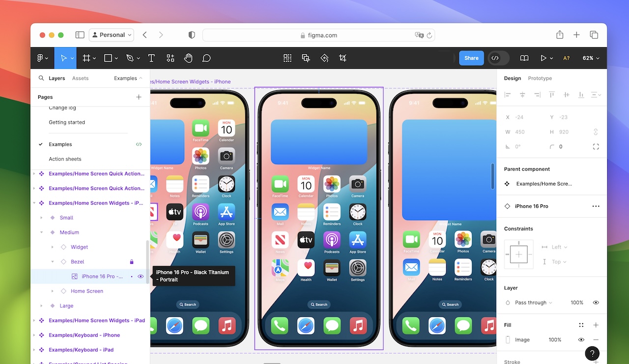Align bottom in Design panel
The image size is (629, 364).
point(581,95)
